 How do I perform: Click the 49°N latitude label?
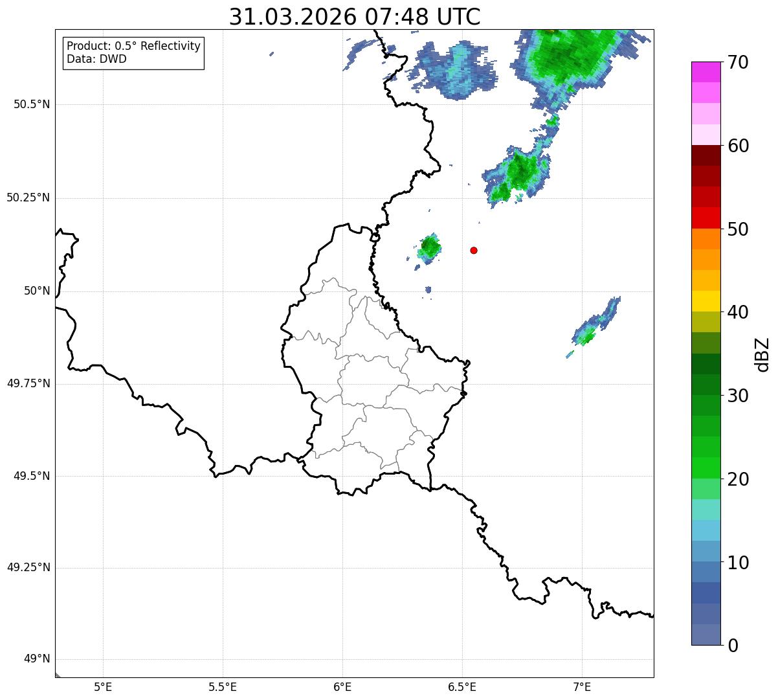[x=38, y=659]
